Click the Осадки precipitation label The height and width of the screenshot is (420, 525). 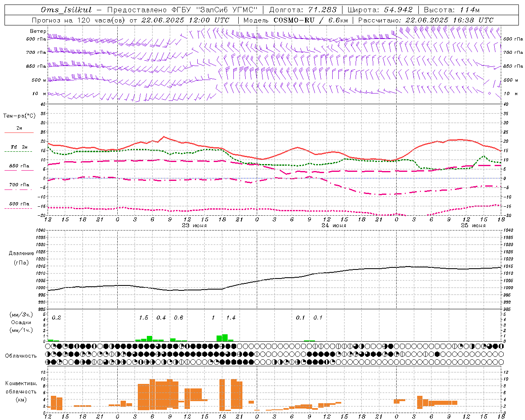pos(21,322)
